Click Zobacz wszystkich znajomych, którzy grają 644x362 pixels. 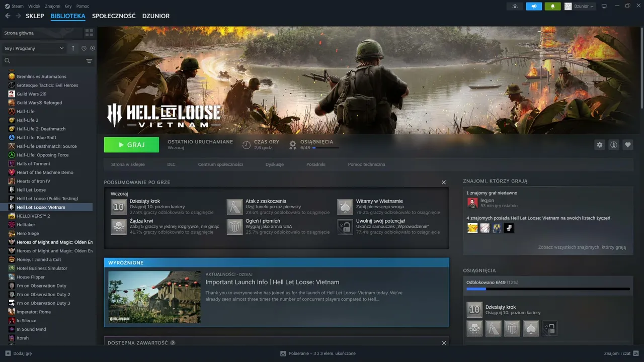click(x=582, y=247)
